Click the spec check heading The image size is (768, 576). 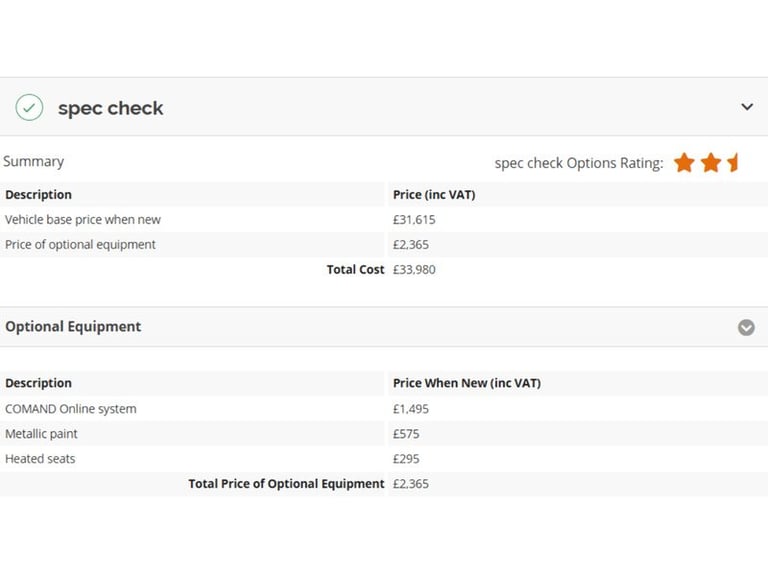(x=111, y=108)
